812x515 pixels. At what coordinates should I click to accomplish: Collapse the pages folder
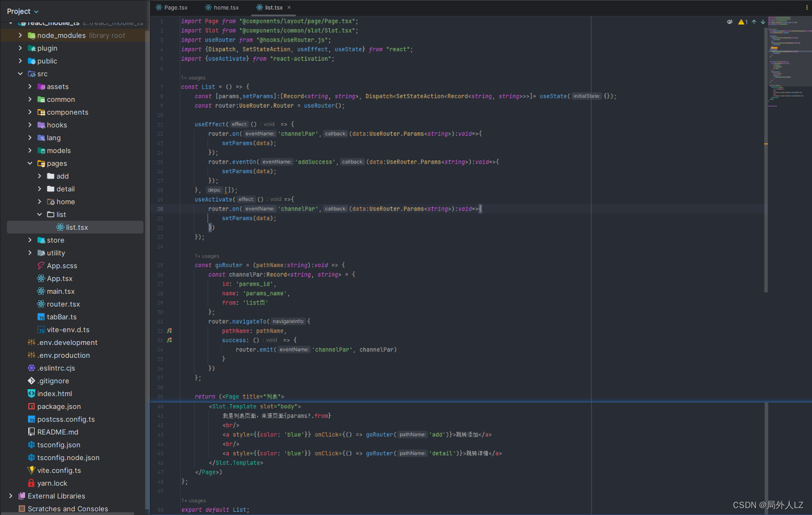[x=30, y=163]
